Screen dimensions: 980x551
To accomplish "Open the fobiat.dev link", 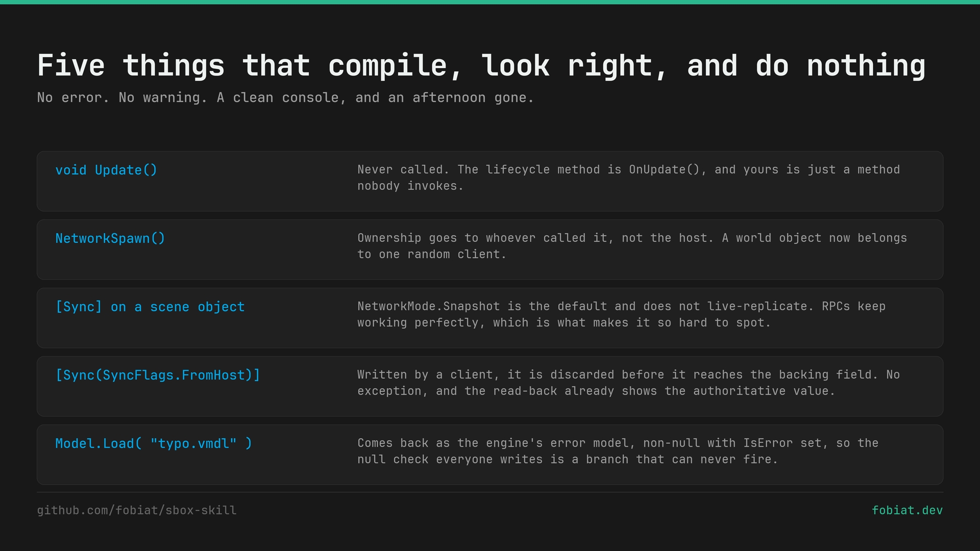I will [907, 510].
